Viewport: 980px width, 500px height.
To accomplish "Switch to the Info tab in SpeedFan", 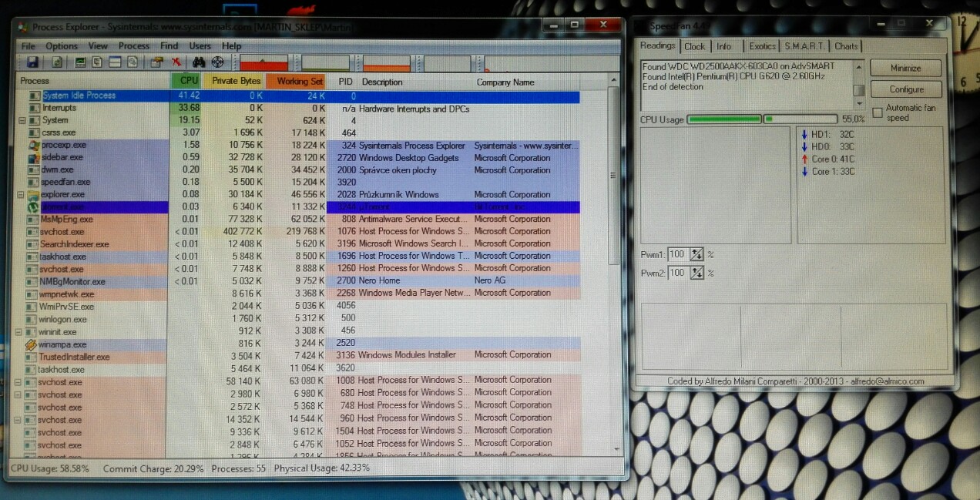I will pyautogui.click(x=724, y=46).
